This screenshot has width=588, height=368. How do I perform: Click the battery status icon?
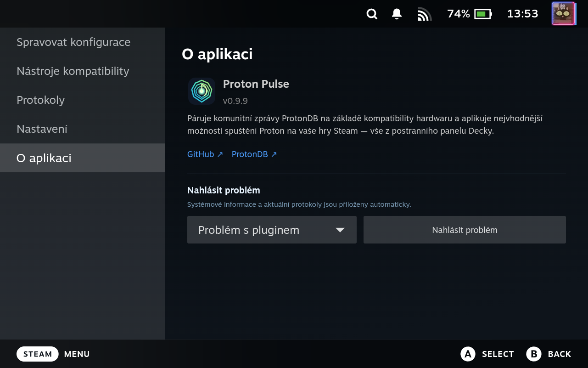(x=483, y=14)
